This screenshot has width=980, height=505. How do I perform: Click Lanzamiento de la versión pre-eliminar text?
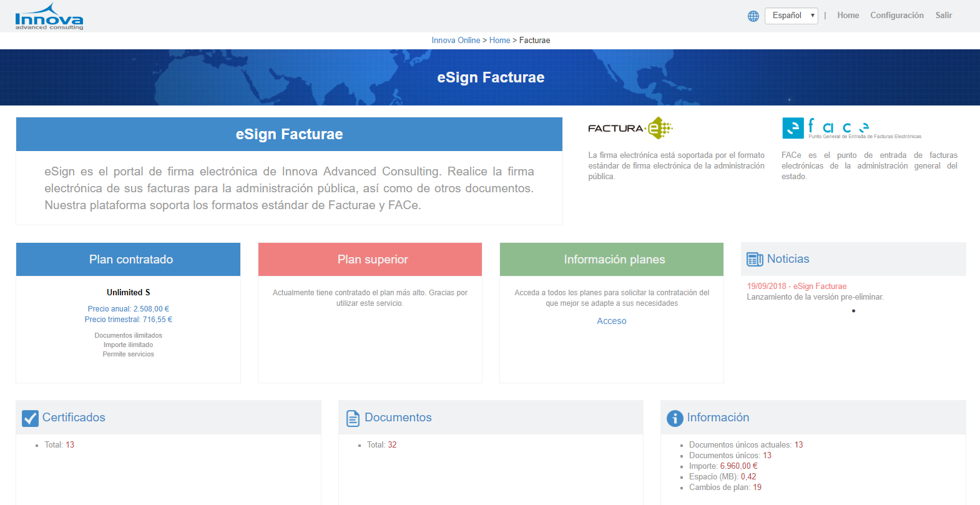pyautogui.click(x=815, y=297)
